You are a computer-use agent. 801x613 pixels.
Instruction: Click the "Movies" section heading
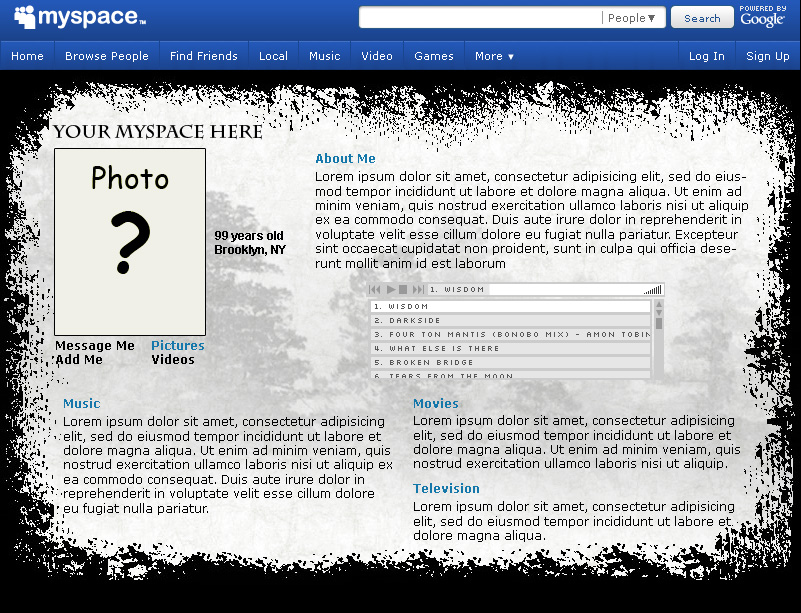click(x=436, y=404)
